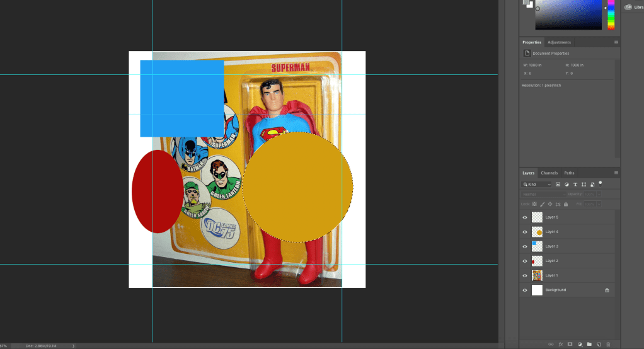The height and width of the screenshot is (349, 644).
Task: Filter layers by type (T) icon
Action: [x=575, y=184]
